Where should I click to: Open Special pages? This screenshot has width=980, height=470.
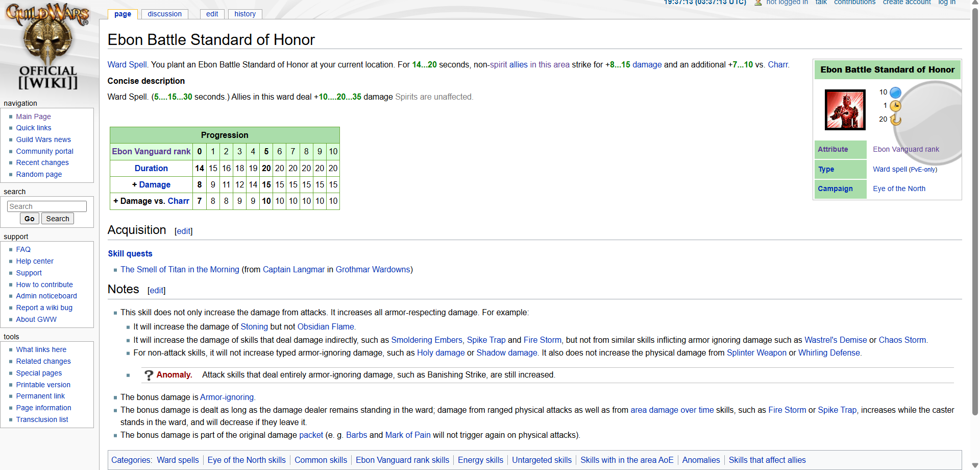pyautogui.click(x=39, y=373)
